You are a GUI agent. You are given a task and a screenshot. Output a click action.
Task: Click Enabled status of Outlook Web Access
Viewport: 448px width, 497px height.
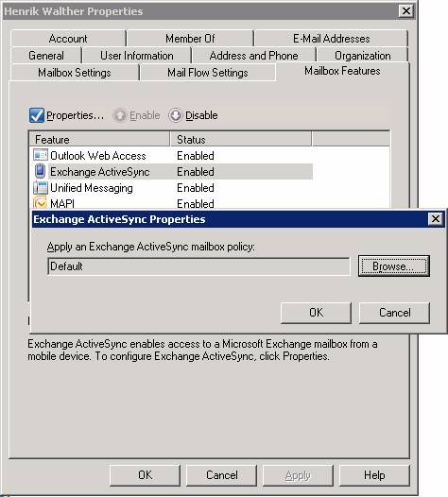[x=196, y=156]
